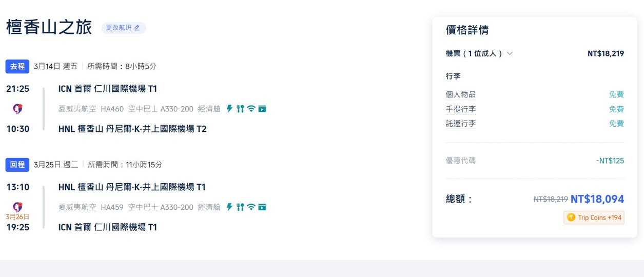
Task: Click the Hawaiian Airlines logo on the outbound flight
Action: tap(17, 109)
